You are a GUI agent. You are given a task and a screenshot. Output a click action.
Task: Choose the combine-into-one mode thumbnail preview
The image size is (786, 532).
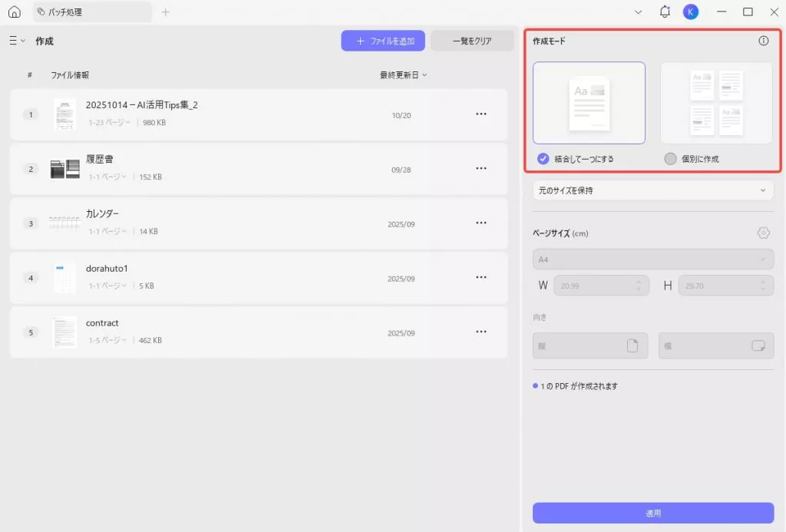(x=589, y=102)
